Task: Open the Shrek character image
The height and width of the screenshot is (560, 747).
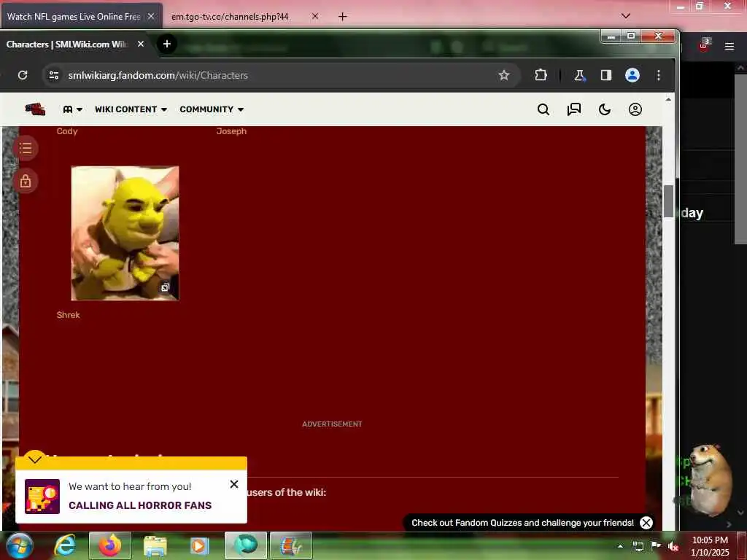Action: [125, 233]
